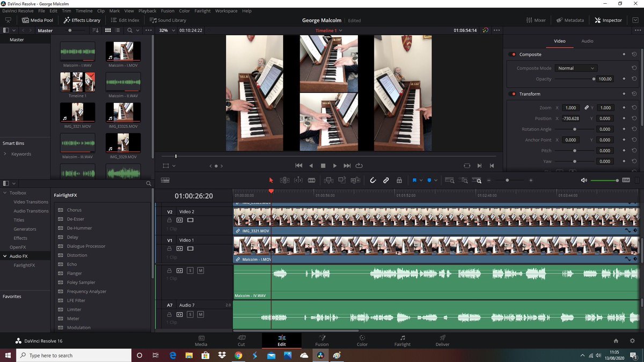Toggle Linked Selection chain icon

386,181
